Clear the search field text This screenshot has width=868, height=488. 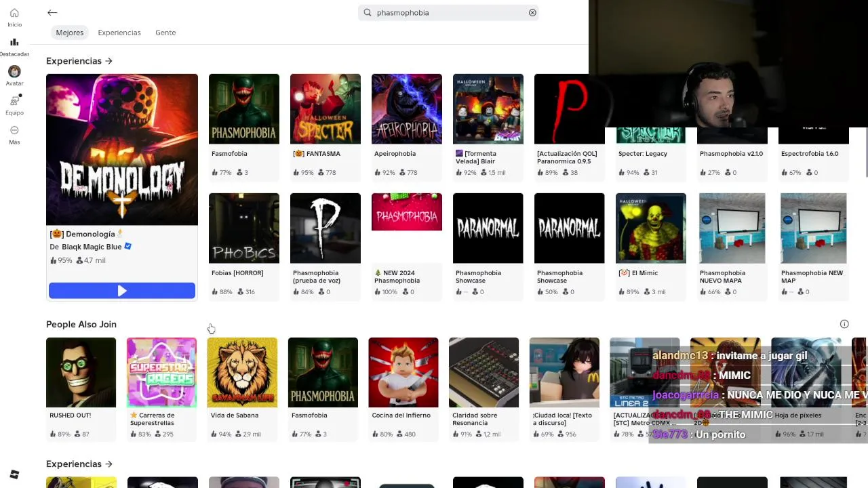532,12
